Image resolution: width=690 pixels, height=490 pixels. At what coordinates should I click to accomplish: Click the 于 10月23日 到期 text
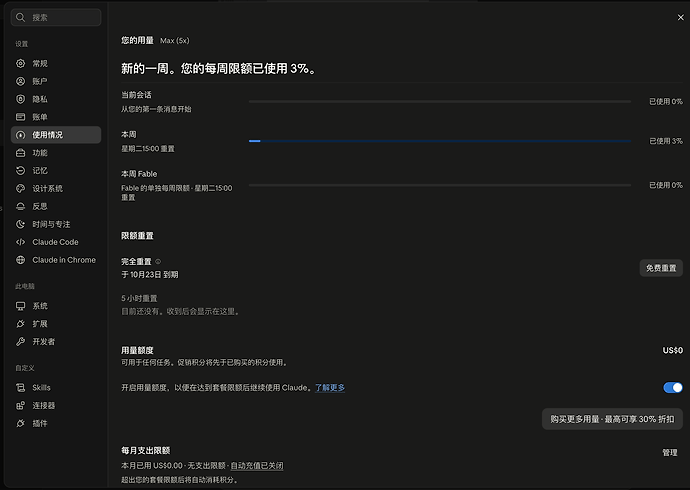coord(150,274)
